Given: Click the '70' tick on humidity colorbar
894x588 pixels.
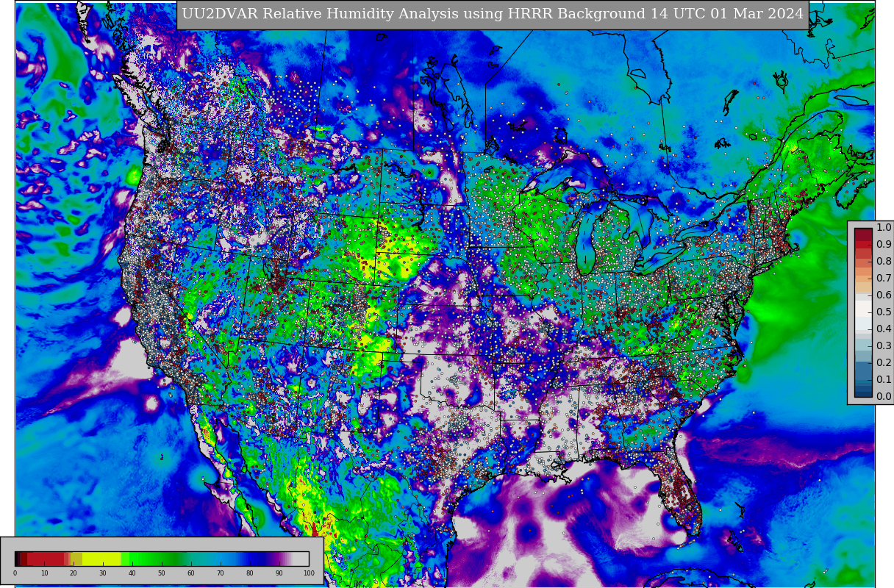Looking at the screenshot, I should click(x=221, y=573).
